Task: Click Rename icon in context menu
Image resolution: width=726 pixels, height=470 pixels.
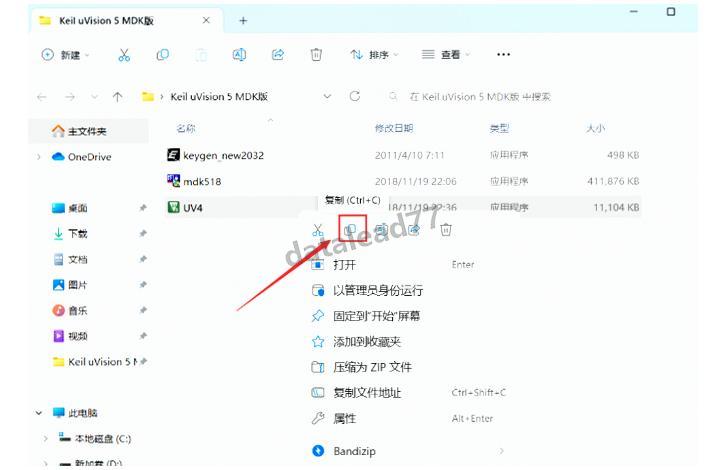Action: click(381, 229)
